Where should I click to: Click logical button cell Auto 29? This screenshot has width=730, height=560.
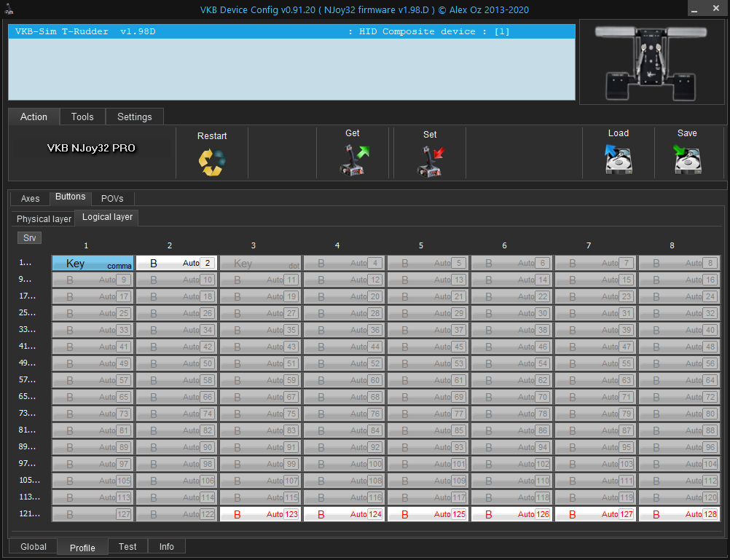point(428,313)
